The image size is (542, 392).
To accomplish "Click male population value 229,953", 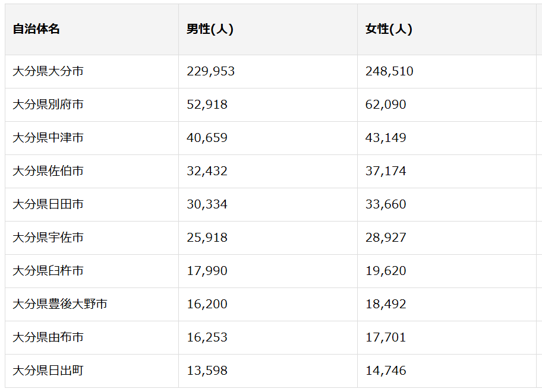I will tap(210, 71).
